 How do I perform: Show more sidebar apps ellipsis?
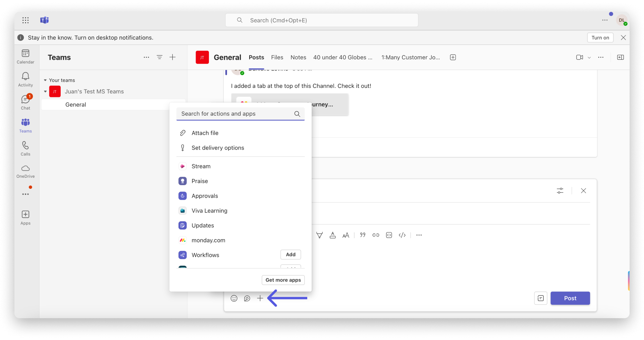(x=25, y=194)
